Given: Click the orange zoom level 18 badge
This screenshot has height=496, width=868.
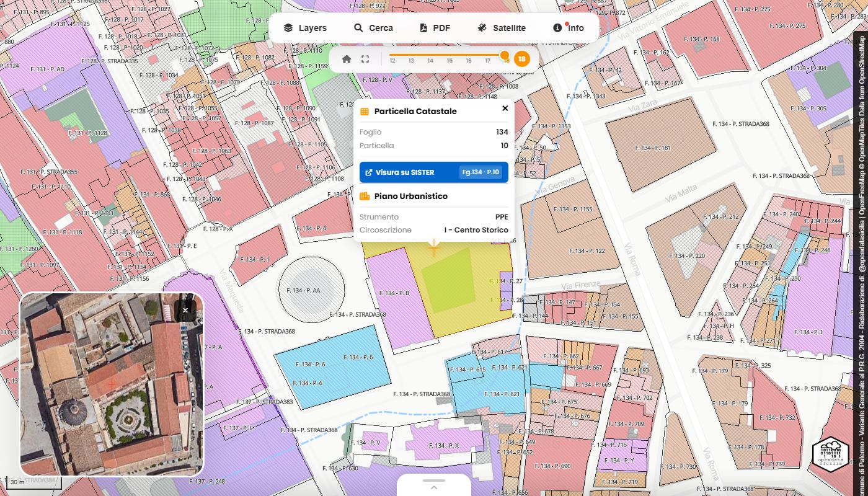Looking at the screenshot, I should pos(522,60).
